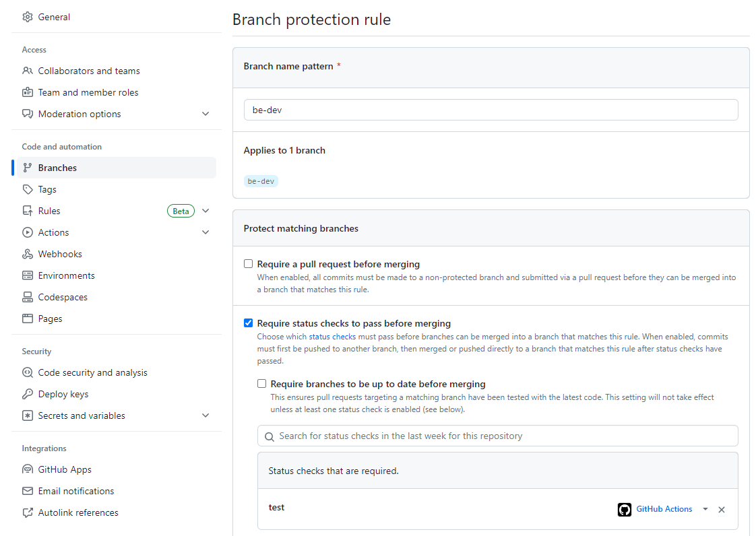Open the Tags settings icon
Image resolution: width=756 pixels, height=536 pixels.
point(27,189)
